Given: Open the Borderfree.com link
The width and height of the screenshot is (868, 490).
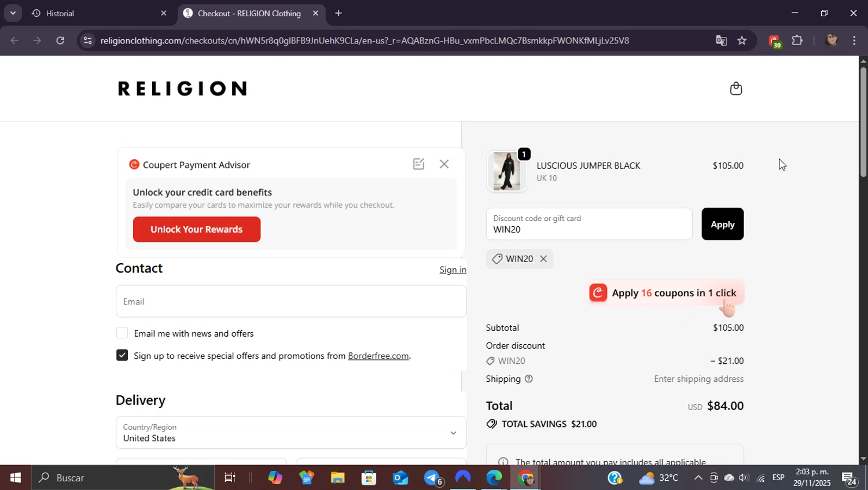Looking at the screenshot, I should [x=378, y=356].
